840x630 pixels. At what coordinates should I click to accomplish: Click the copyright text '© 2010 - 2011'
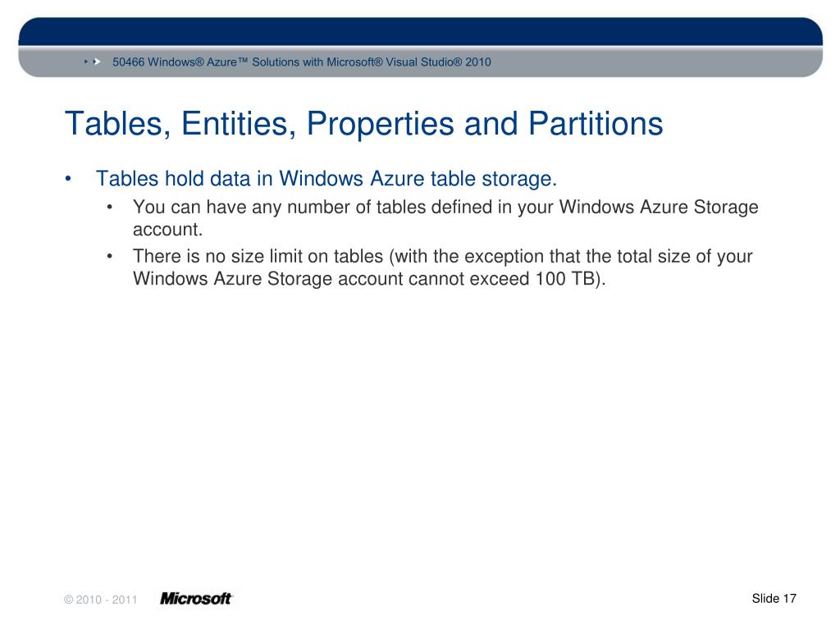pos(101,600)
